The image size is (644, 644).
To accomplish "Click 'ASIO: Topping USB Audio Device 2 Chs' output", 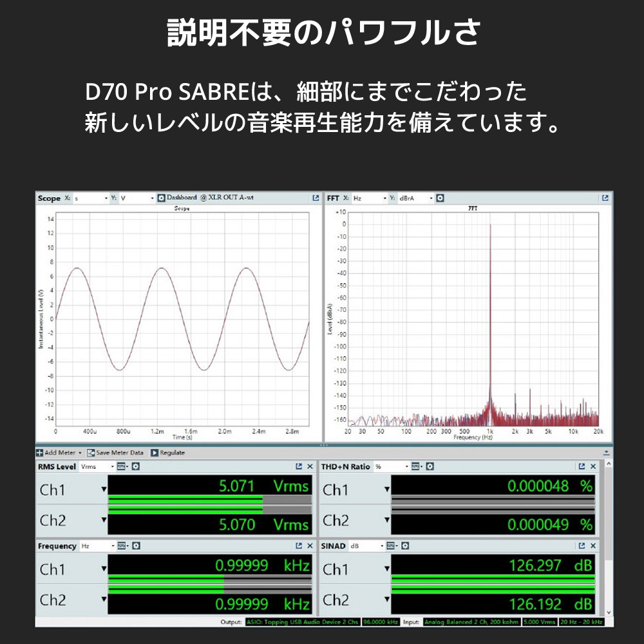I will click(303, 622).
